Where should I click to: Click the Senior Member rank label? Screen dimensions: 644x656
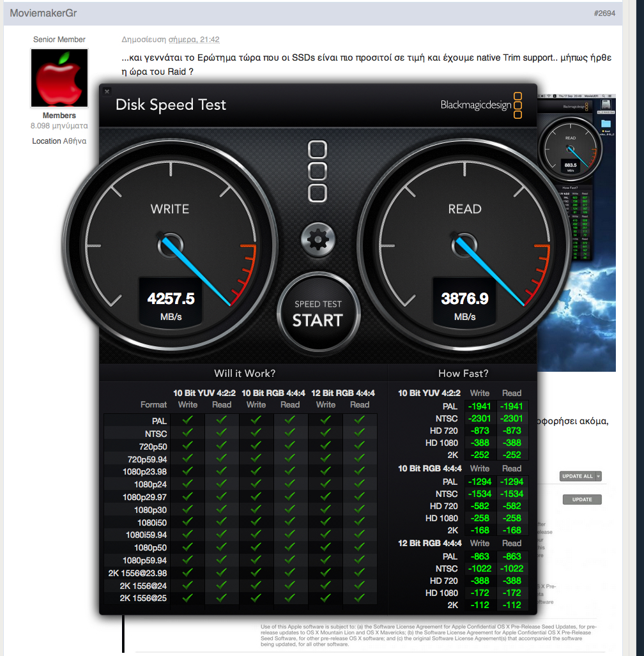(59, 40)
